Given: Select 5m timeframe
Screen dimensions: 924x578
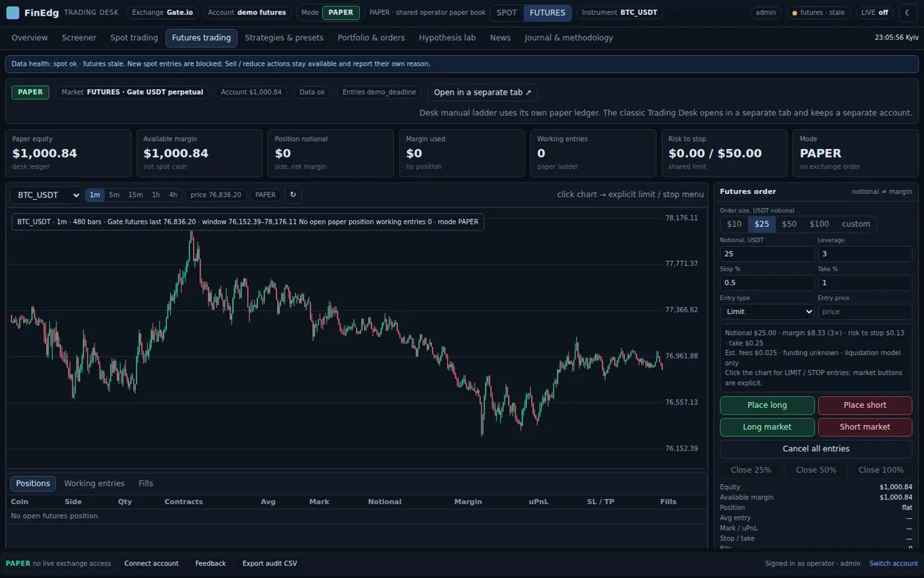Looking at the screenshot, I should (114, 195).
